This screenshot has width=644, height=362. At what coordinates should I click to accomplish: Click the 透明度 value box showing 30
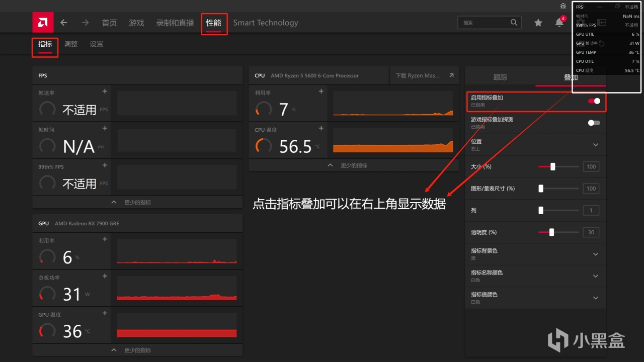pyautogui.click(x=591, y=232)
